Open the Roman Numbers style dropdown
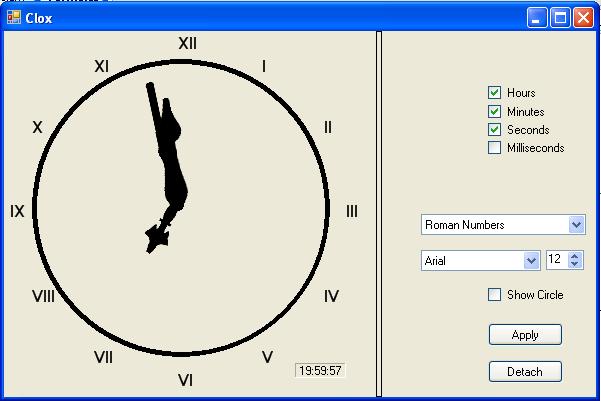The height and width of the screenshot is (401, 601). click(577, 225)
